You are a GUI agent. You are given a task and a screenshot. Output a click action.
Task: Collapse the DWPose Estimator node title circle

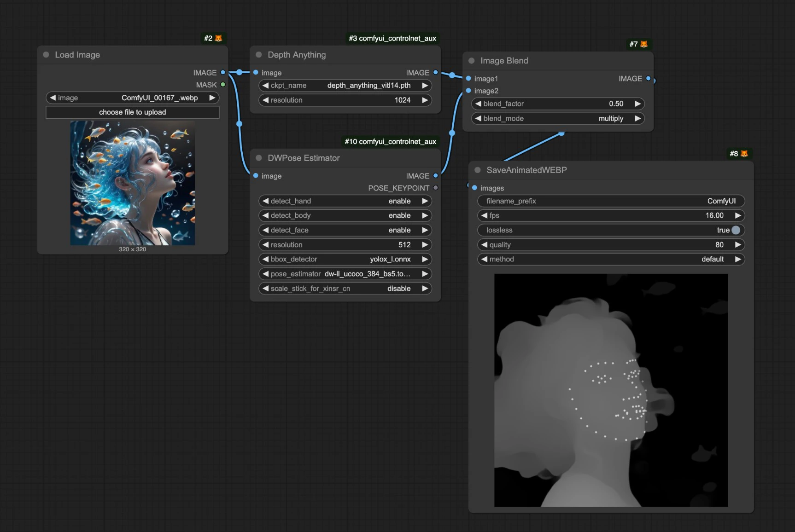[258, 158]
